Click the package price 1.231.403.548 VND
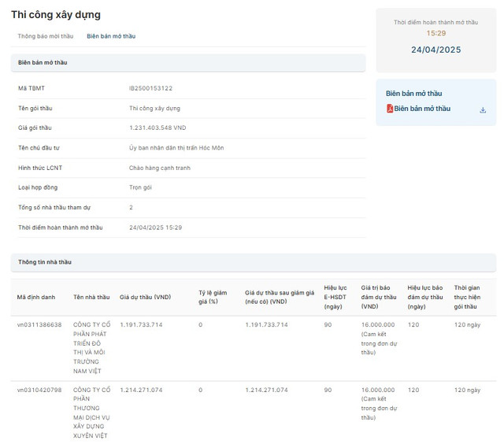This screenshot has height=444, width=504. tap(157, 128)
